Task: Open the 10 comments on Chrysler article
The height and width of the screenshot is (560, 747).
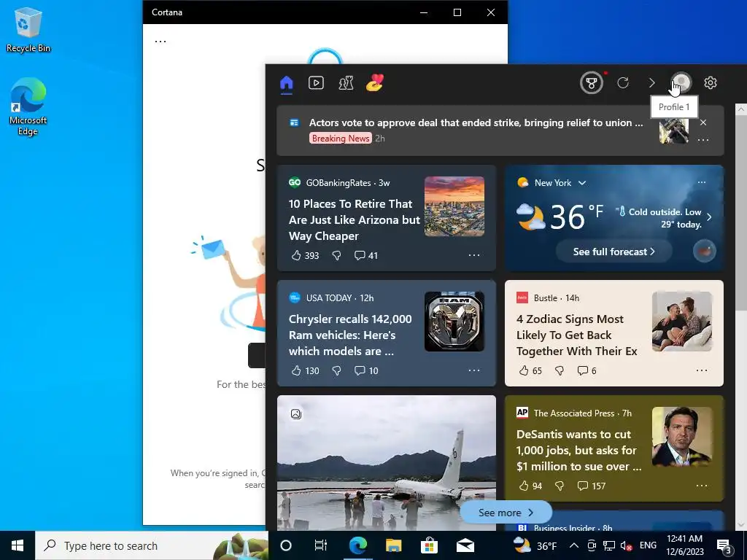Action: coord(366,371)
